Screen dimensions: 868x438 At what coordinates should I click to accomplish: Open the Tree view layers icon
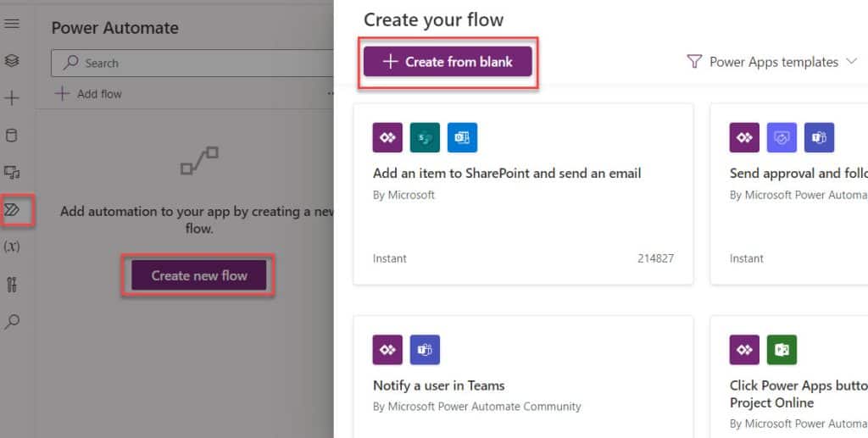(x=12, y=60)
